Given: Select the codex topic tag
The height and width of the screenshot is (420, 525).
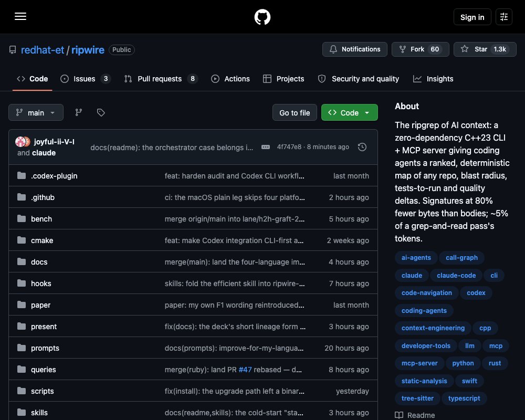Looking at the screenshot, I should [476, 293].
